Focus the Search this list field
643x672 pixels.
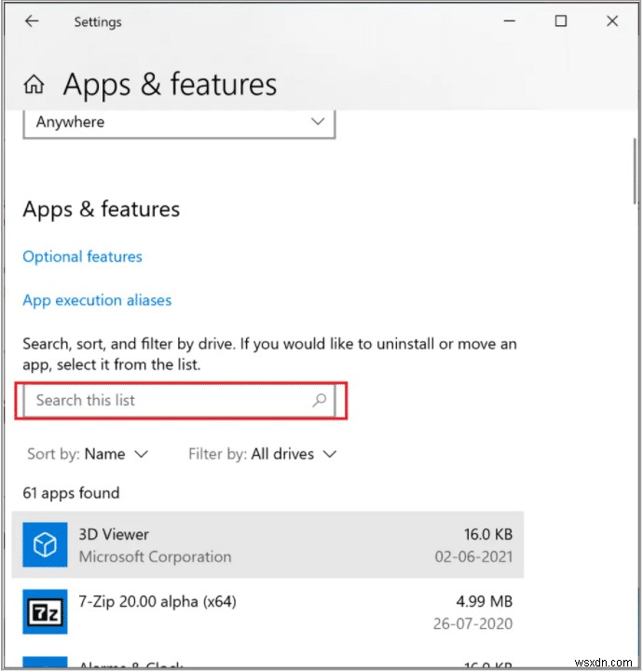point(168,401)
